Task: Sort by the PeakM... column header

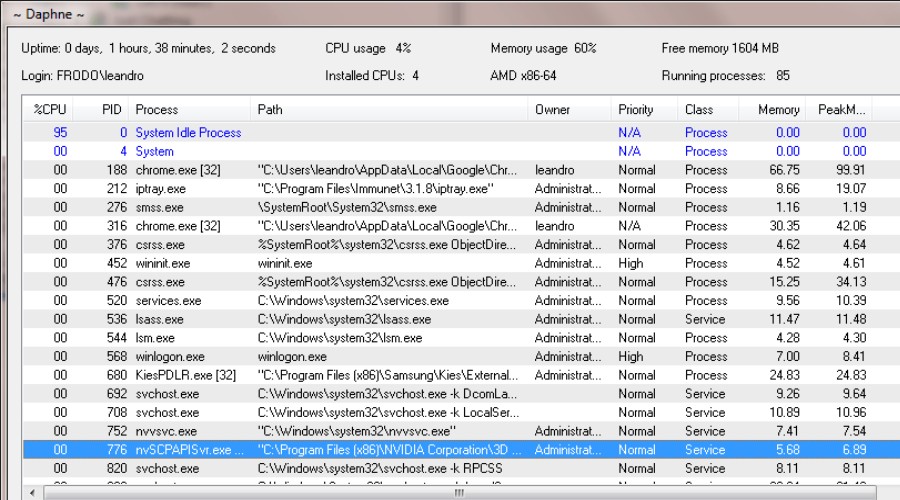Action: click(839, 109)
